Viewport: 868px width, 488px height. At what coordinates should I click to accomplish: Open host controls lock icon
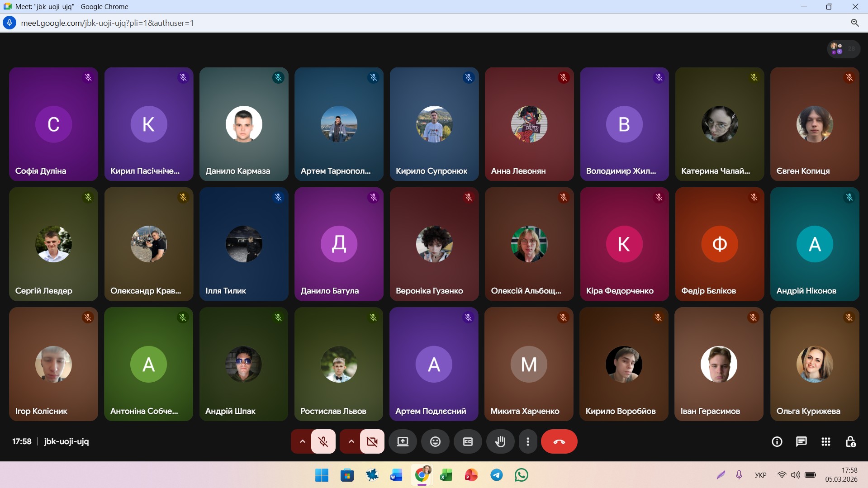[850, 441]
